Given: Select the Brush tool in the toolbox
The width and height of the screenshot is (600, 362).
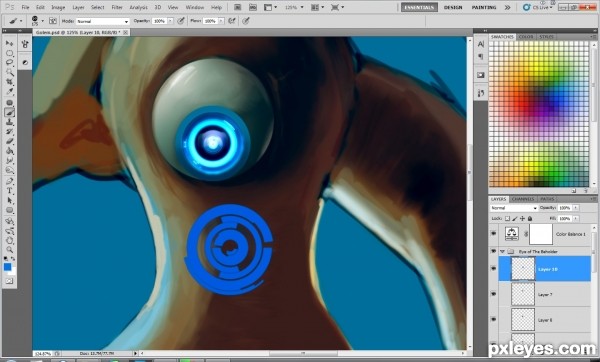Looking at the screenshot, I should tap(10, 113).
